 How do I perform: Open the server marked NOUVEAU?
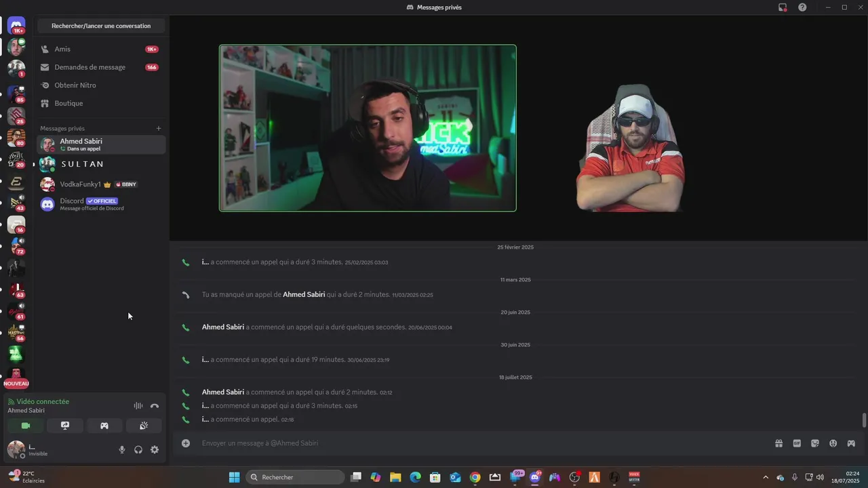click(x=16, y=377)
